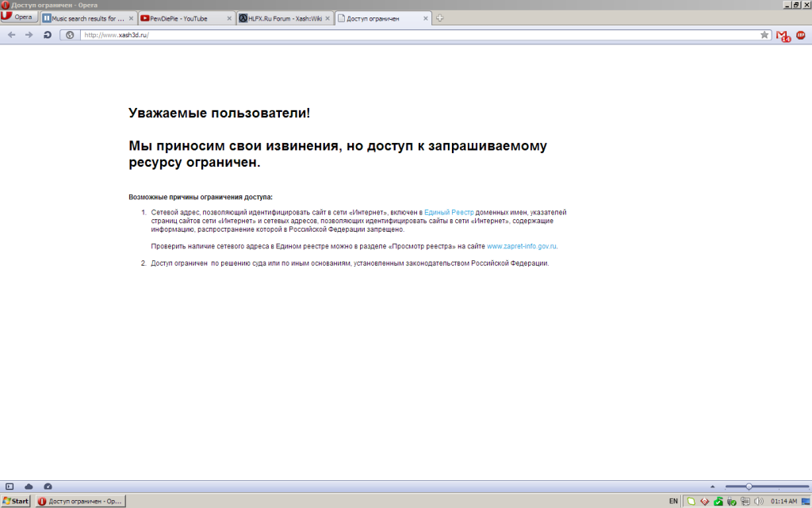Click the zoom slider handle
Image resolution: width=812 pixels, height=508 pixels.
[749, 486]
